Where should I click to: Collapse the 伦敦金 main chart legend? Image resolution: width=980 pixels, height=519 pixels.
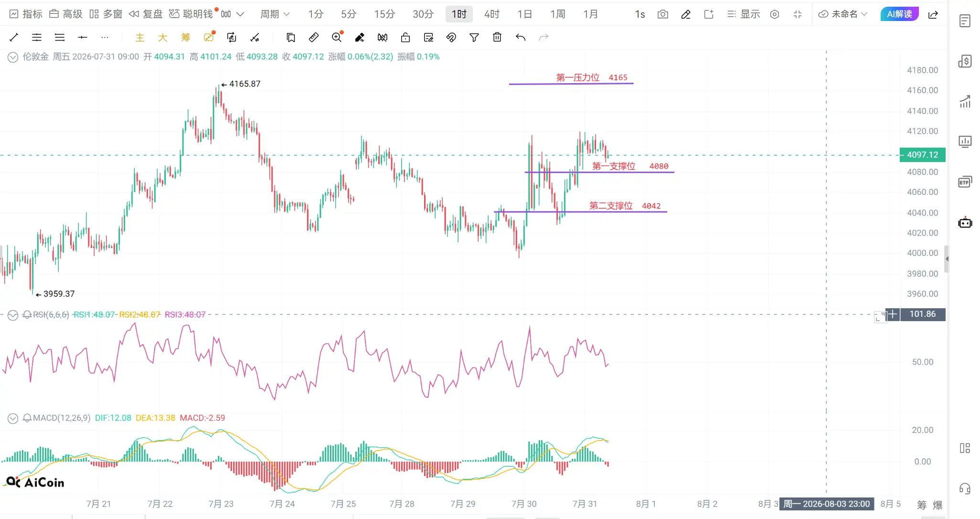pos(13,57)
